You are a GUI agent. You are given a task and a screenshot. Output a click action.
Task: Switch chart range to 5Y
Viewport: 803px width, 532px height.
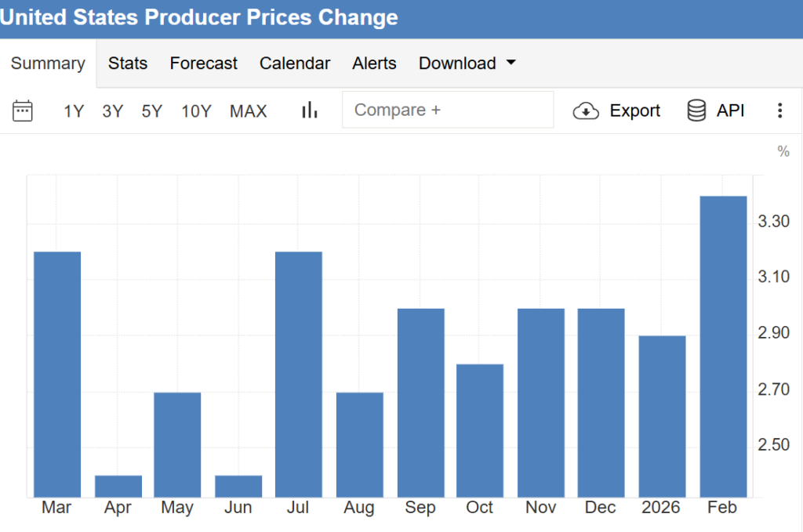(x=152, y=111)
